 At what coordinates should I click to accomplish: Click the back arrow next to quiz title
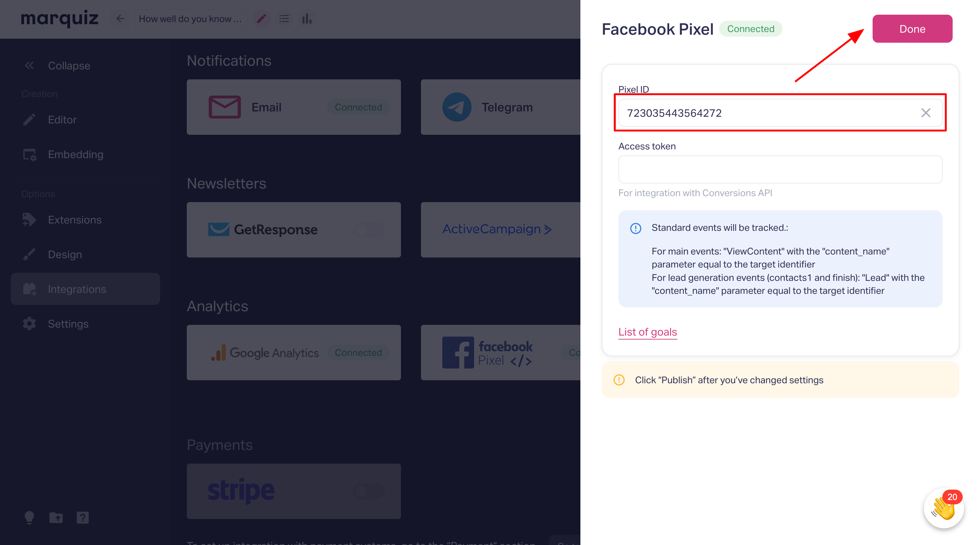pos(120,19)
